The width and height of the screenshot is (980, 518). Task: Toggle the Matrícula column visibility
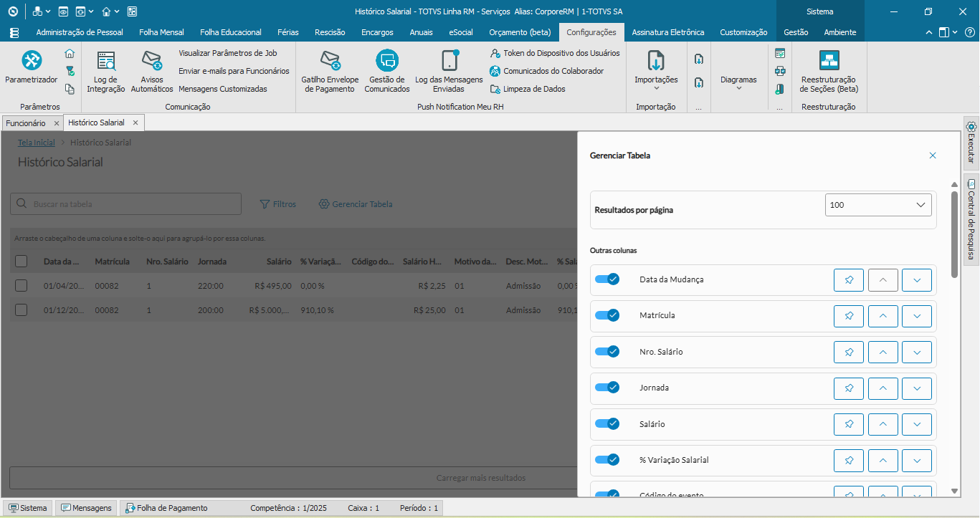(x=607, y=315)
